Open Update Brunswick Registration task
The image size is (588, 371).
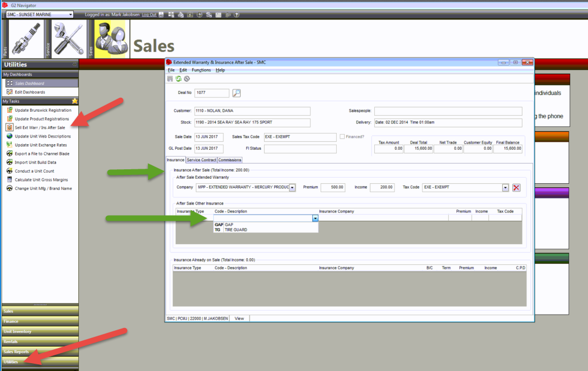[x=43, y=110]
